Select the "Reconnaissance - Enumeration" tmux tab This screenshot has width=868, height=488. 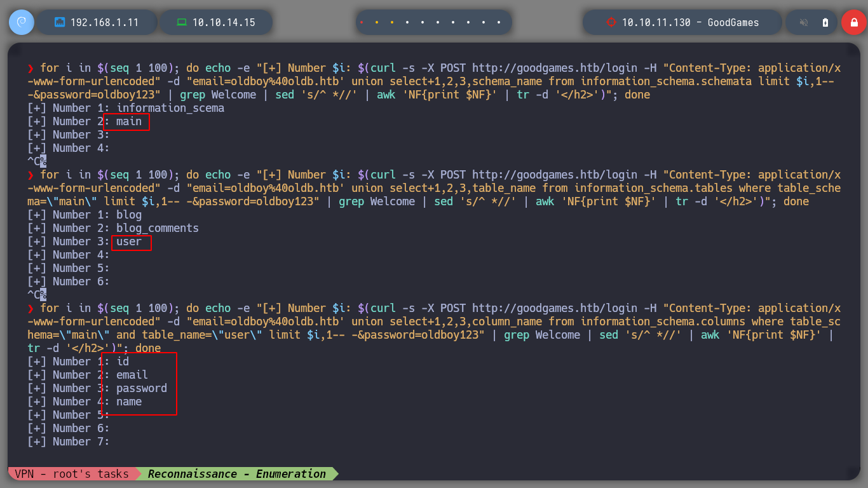(x=237, y=474)
